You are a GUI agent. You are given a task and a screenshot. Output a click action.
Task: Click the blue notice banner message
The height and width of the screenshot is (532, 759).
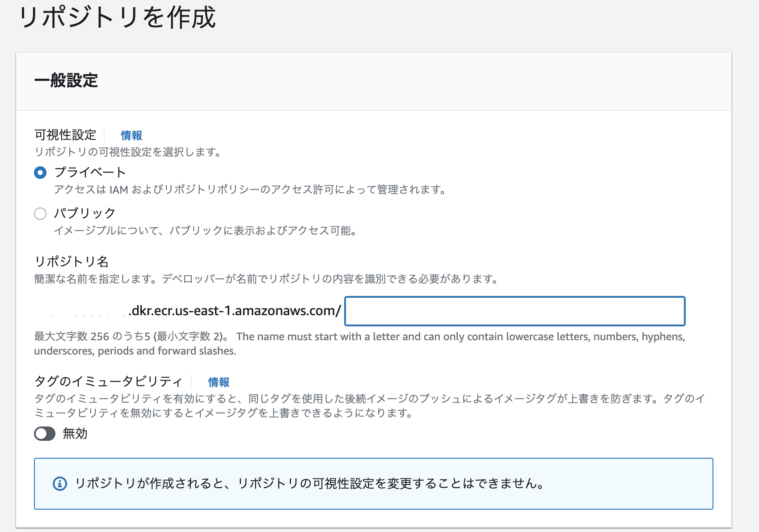click(x=308, y=483)
